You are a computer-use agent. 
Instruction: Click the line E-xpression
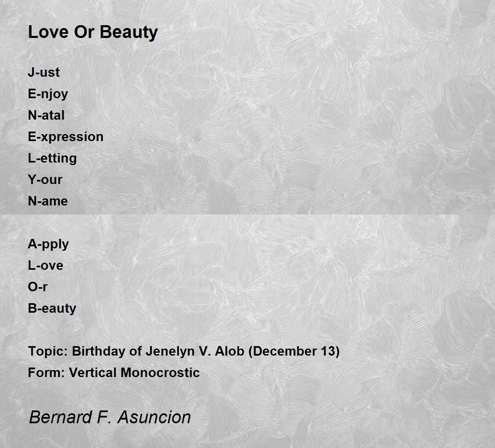point(66,137)
